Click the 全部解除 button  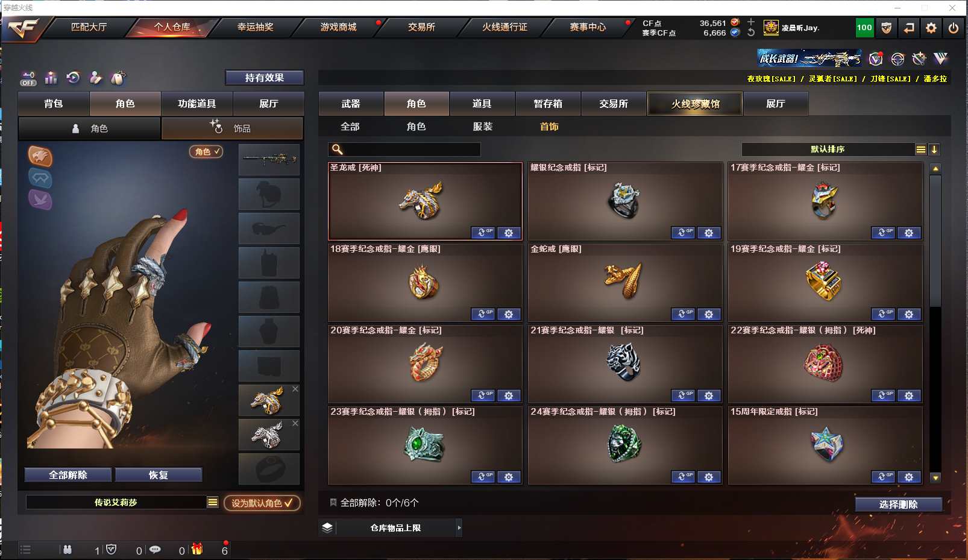pyautogui.click(x=68, y=475)
